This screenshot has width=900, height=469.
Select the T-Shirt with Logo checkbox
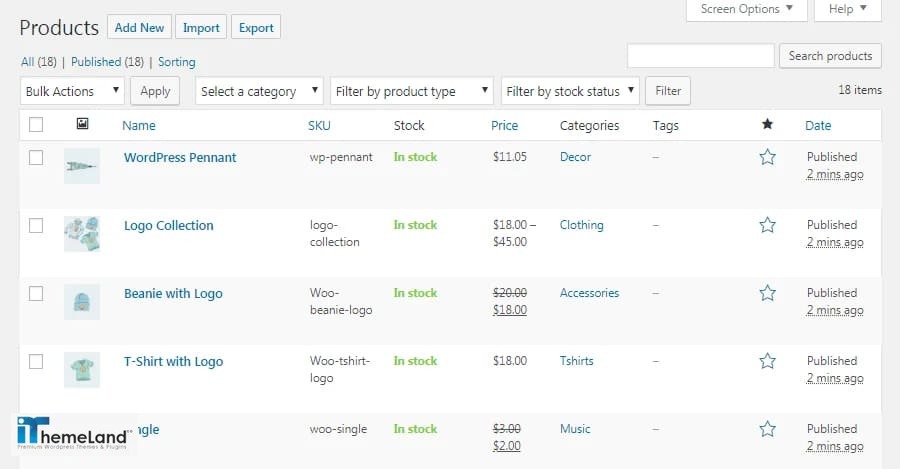[x=36, y=362]
